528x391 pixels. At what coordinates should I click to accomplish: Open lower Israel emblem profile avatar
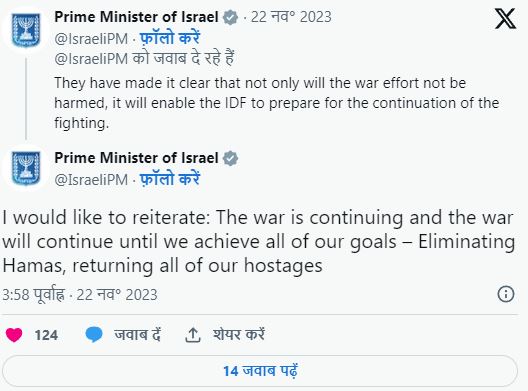[26, 168]
